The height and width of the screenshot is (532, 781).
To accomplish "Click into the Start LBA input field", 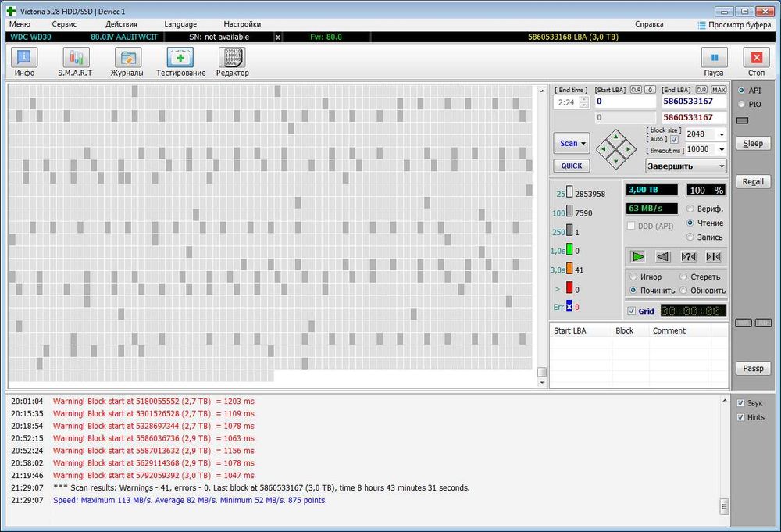I will 625,102.
